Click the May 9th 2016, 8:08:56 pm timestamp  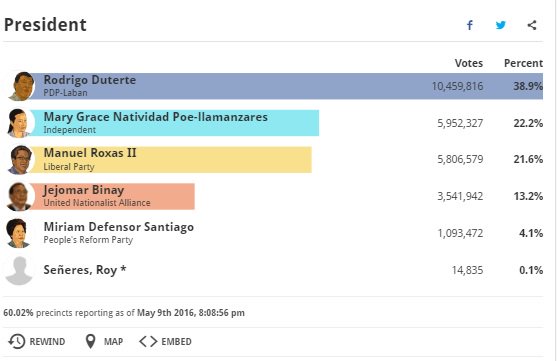click(x=191, y=313)
